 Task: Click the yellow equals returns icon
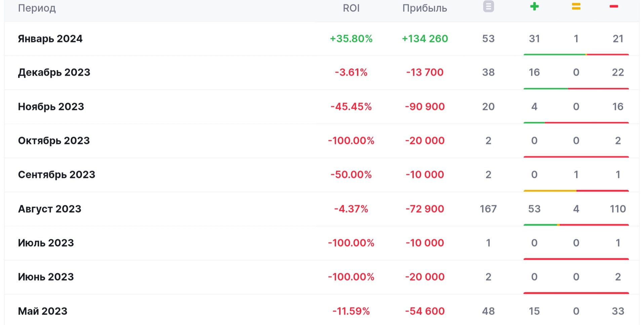coord(576,7)
